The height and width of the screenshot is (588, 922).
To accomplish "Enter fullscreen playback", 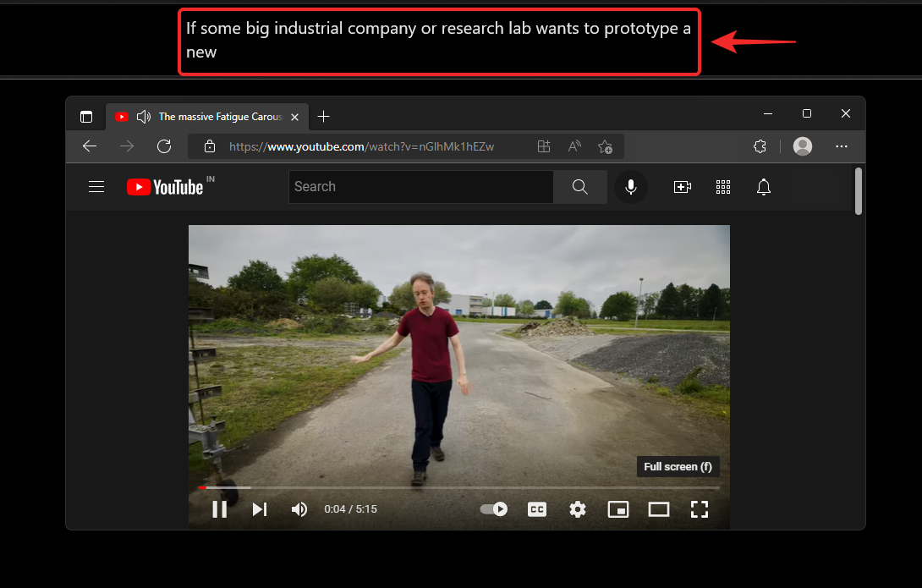I will (x=700, y=508).
